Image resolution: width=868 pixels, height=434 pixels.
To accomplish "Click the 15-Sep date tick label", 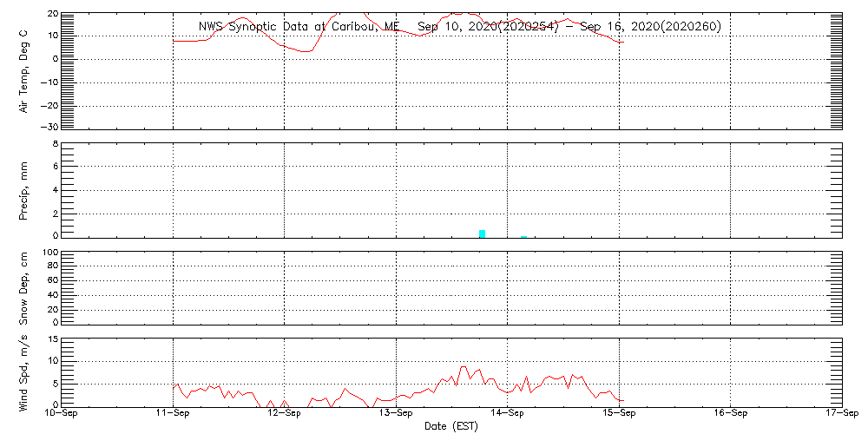I will click(x=620, y=414).
